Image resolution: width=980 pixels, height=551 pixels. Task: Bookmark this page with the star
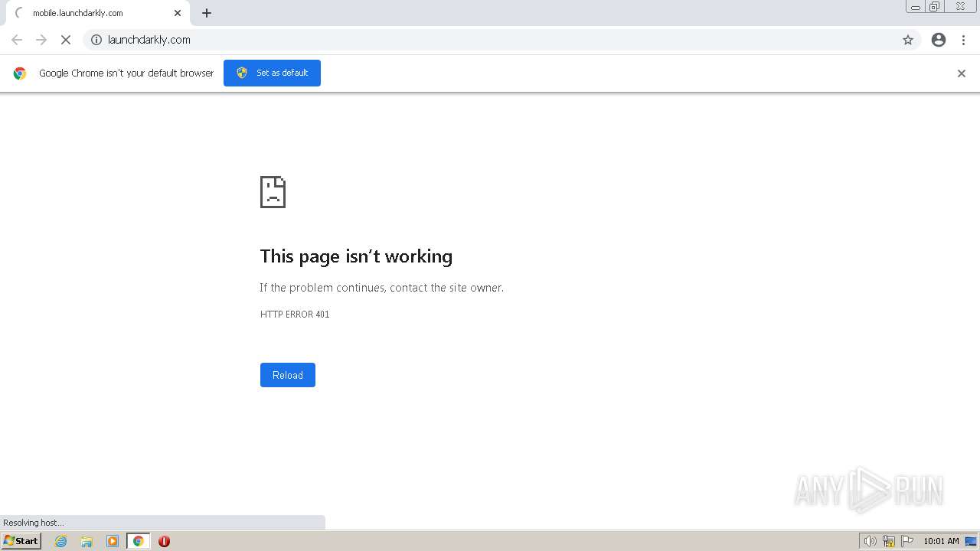point(908,40)
